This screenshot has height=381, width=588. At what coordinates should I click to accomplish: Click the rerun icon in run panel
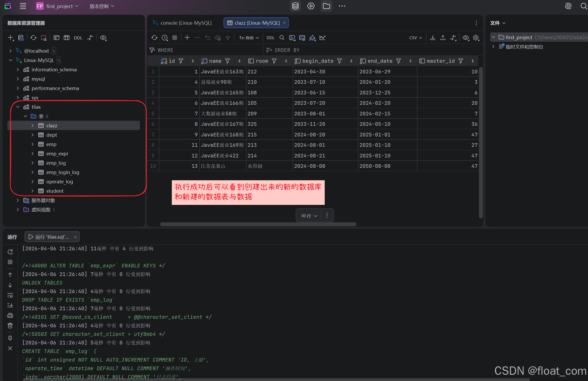[10, 252]
